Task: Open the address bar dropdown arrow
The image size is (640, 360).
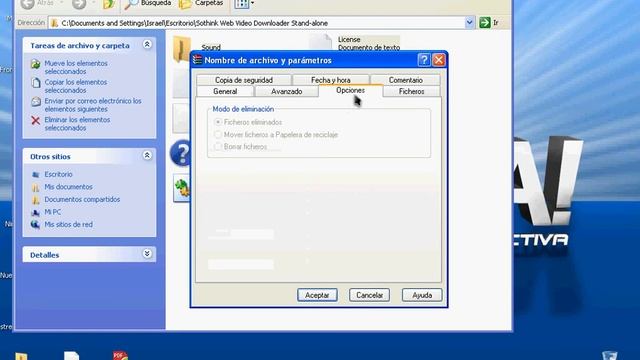Action: point(469,23)
